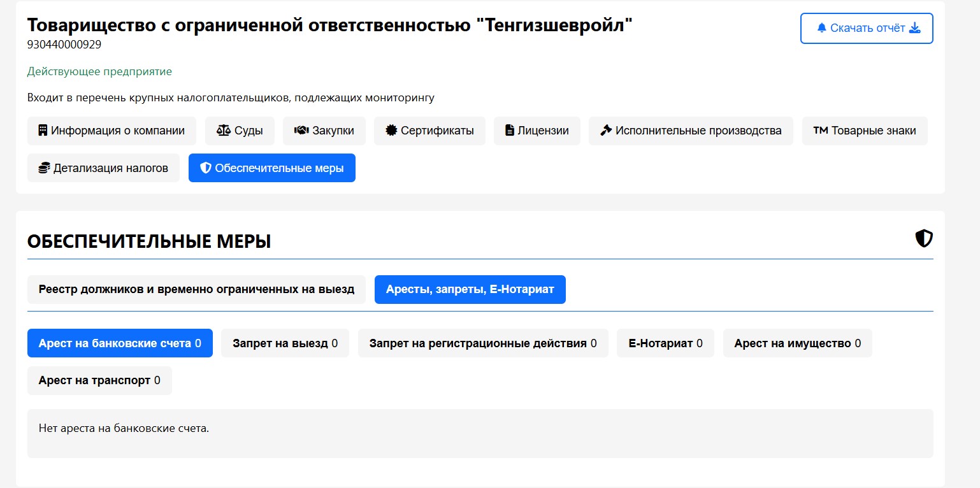Click the shield icon in section header

pos(924,239)
